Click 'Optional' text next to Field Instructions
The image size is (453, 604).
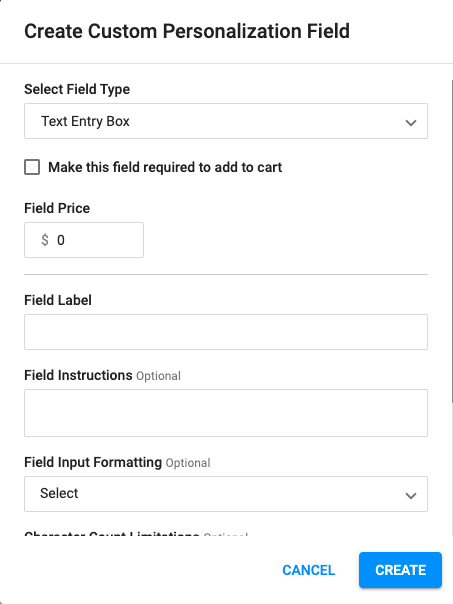[x=158, y=376]
